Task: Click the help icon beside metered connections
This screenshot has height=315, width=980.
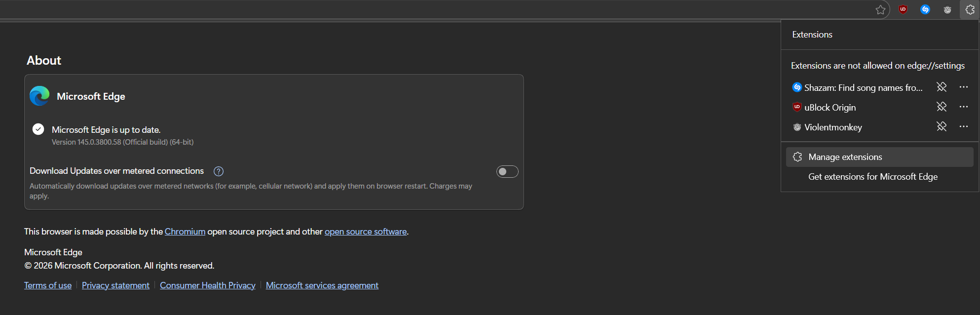Action: point(219,171)
